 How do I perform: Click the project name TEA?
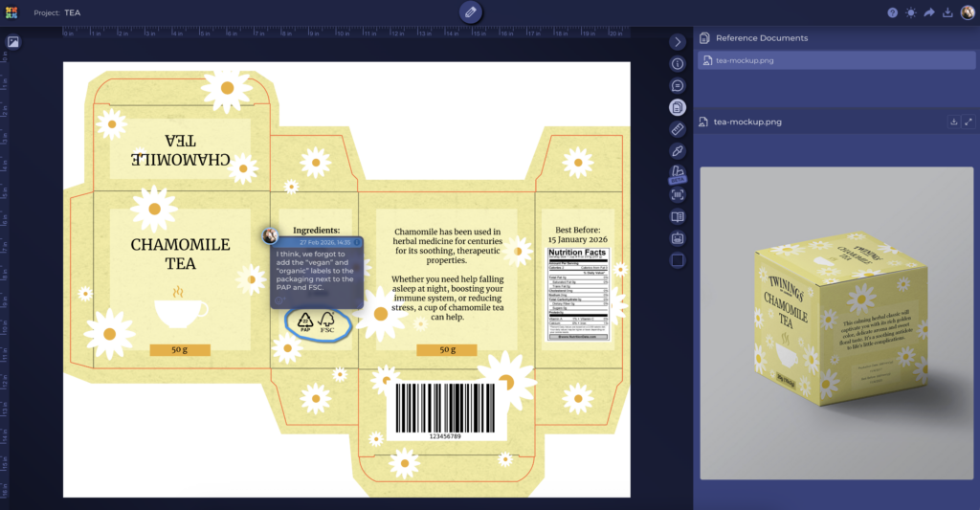pyautogui.click(x=73, y=12)
